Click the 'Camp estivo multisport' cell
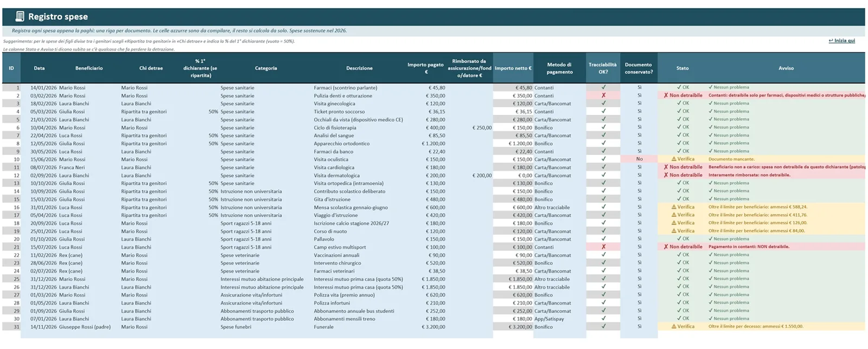The width and height of the screenshot is (868, 349). coord(340,247)
